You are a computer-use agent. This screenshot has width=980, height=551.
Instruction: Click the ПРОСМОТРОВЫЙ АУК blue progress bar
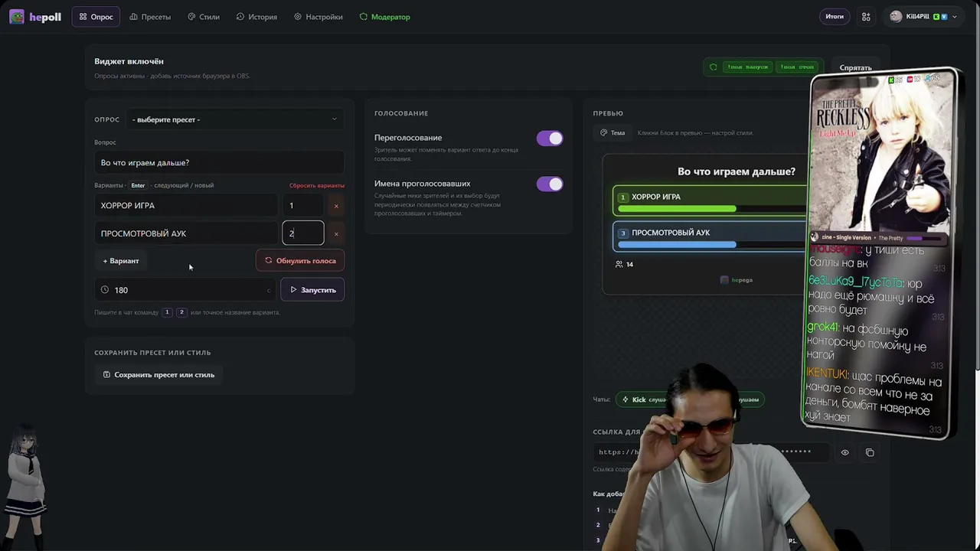click(x=677, y=245)
